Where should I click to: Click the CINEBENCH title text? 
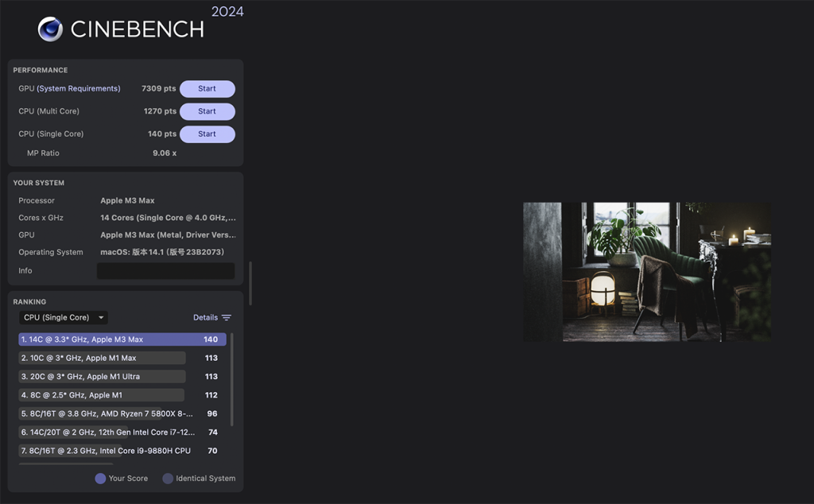[138, 29]
